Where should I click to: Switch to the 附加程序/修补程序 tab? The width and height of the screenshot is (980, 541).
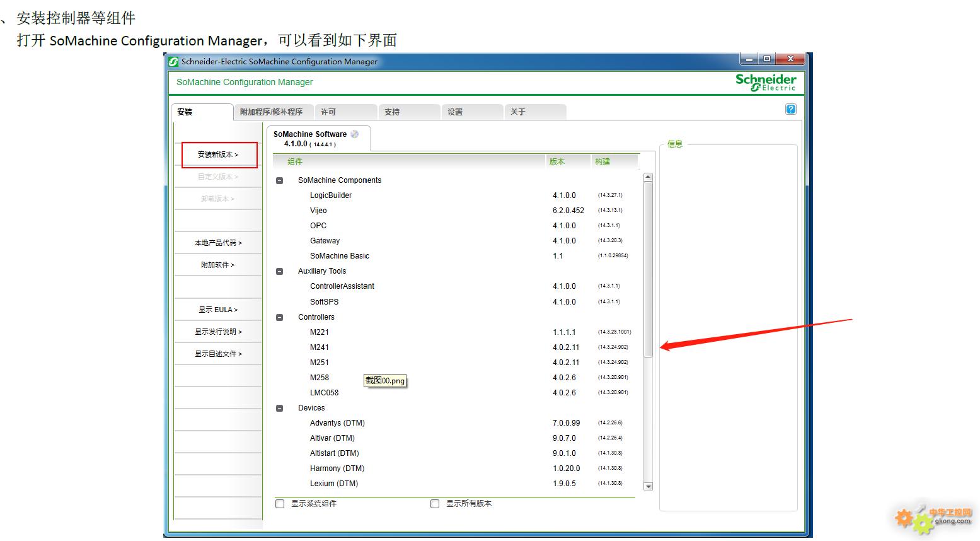coord(274,112)
